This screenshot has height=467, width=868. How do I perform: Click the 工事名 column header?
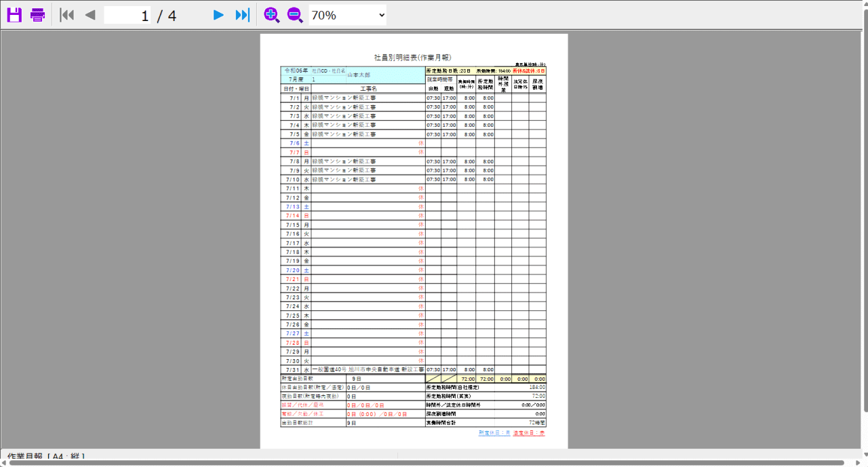click(368, 89)
